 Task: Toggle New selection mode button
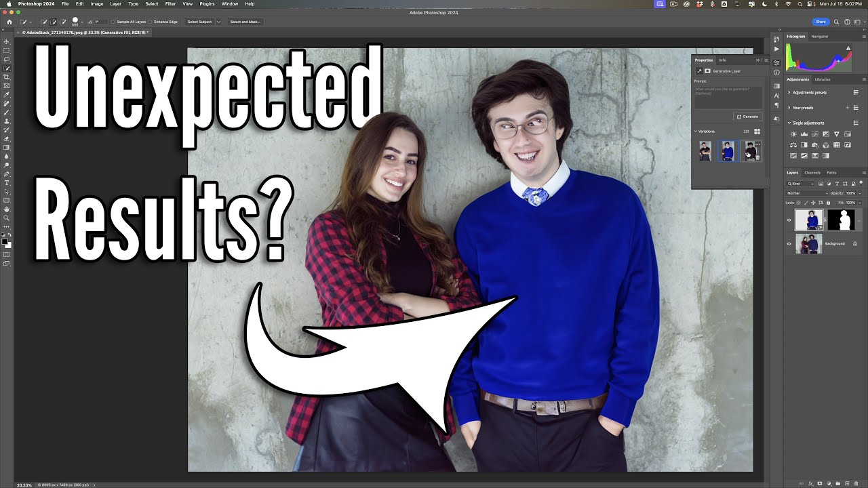[x=44, y=22]
